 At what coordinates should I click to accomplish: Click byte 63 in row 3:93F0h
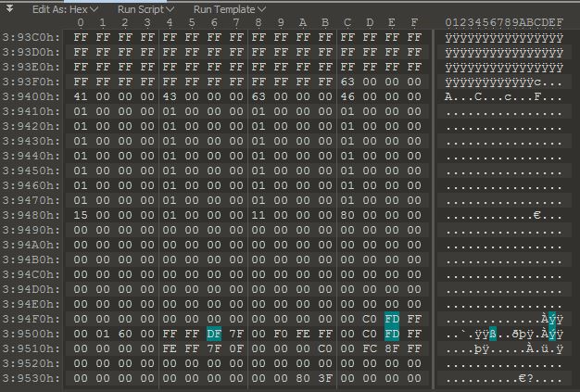(347, 82)
